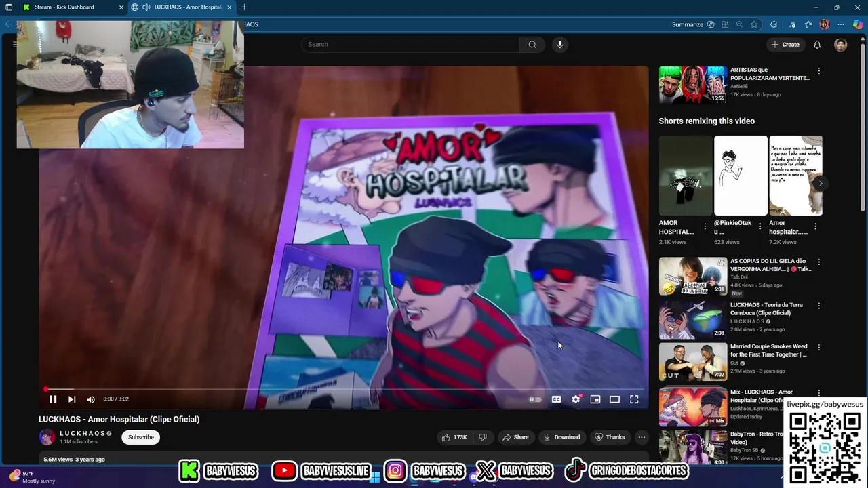
Task: Like the video with 173K likes
Action: (x=454, y=437)
